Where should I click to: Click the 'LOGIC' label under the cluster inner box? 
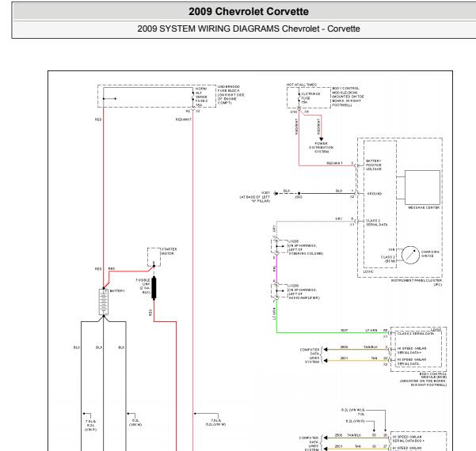pyautogui.click(x=368, y=271)
